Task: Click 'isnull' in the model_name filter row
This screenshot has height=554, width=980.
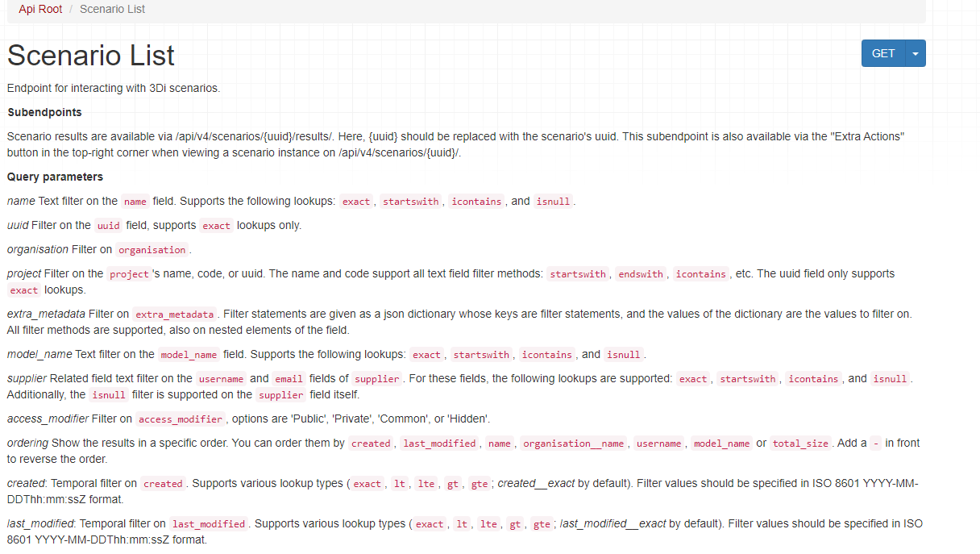Action: coord(624,355)
